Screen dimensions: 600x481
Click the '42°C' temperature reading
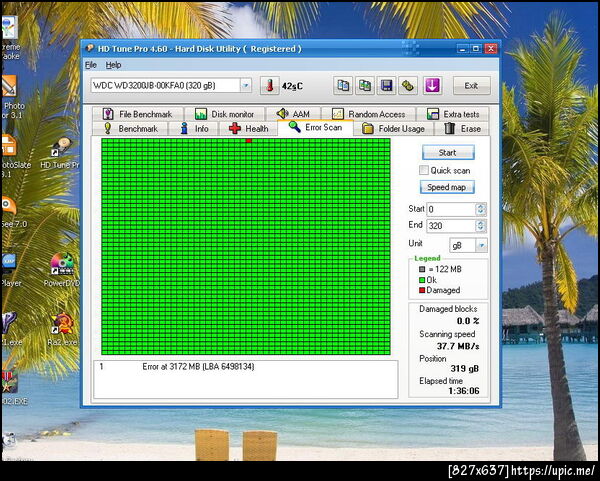click(x=292, y=86)
